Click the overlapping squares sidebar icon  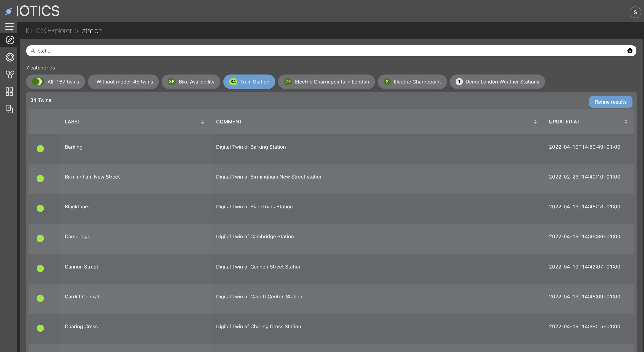pos(10,109)
